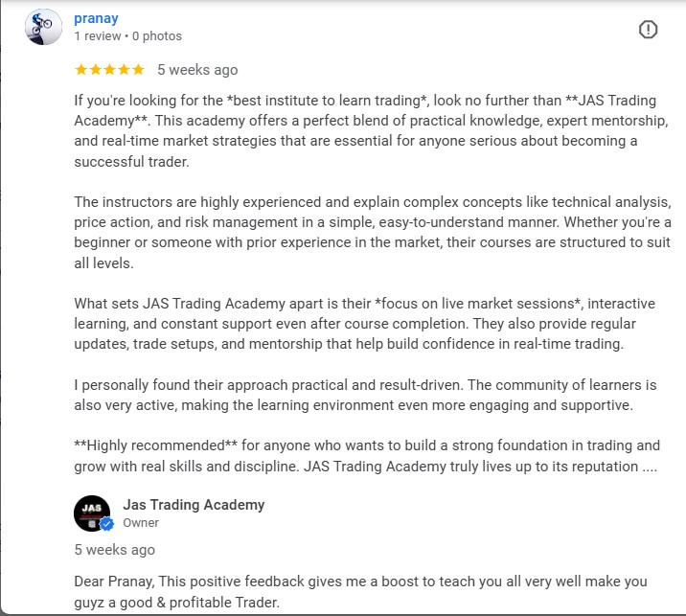Click the fifth star of the rating
686x616 pixels.
[138, 70]
